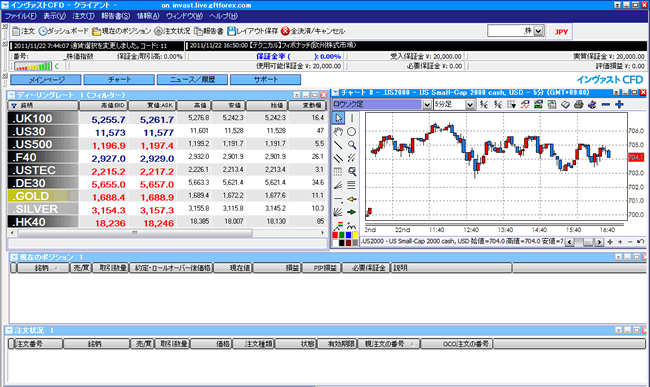Open the ロウソク足 chart type dropdown
The width and height of the screenshot is (650, 387).
(427, 105)
